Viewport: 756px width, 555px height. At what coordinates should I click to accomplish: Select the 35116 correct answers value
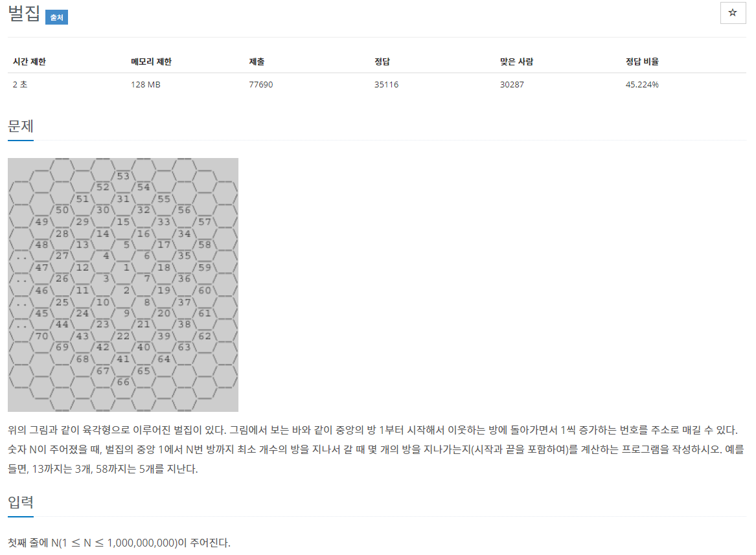pos(386,84)
